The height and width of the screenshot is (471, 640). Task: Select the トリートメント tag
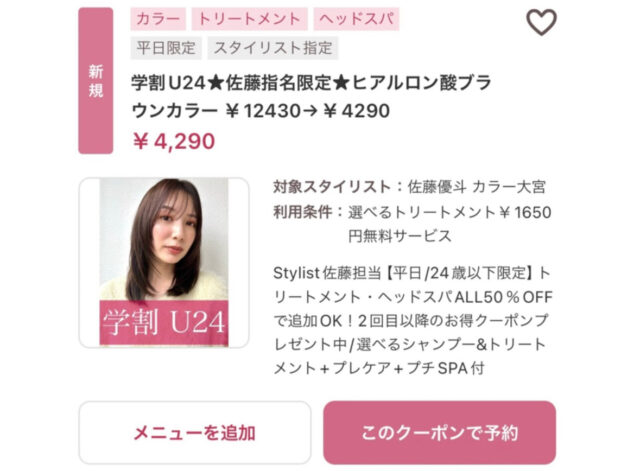249,19
